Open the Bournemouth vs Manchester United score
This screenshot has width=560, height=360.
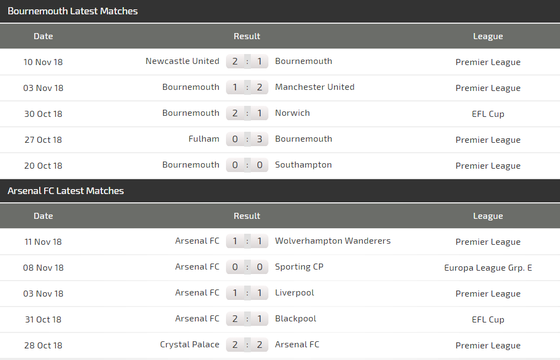click(x=247, y=87)
